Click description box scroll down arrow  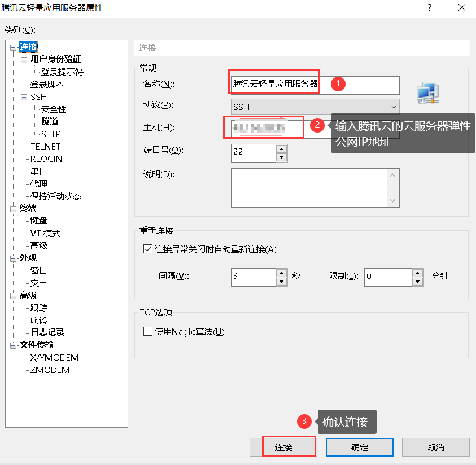coord(393,200)
